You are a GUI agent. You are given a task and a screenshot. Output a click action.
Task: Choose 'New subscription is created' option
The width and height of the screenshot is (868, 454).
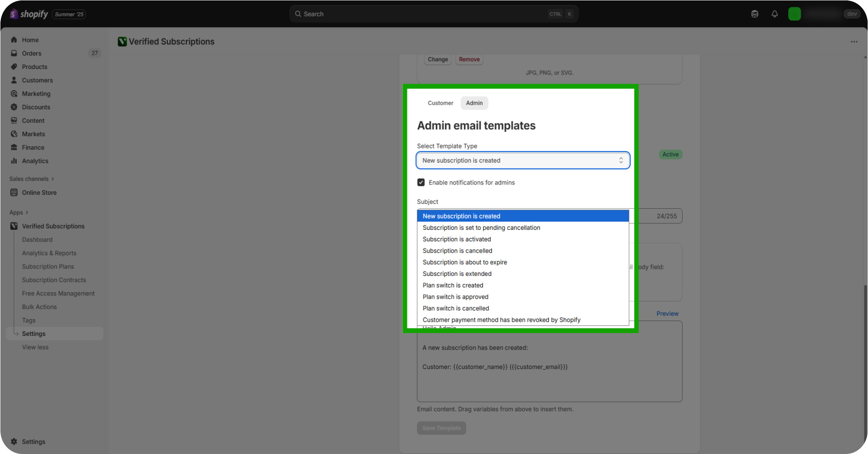click(523, 216)
